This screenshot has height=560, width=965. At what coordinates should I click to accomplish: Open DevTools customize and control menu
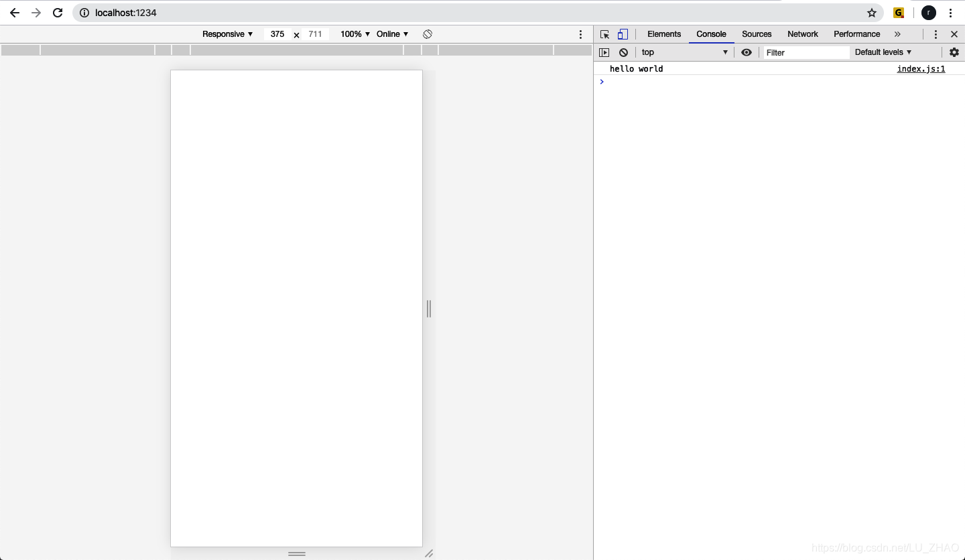point(936,34)
